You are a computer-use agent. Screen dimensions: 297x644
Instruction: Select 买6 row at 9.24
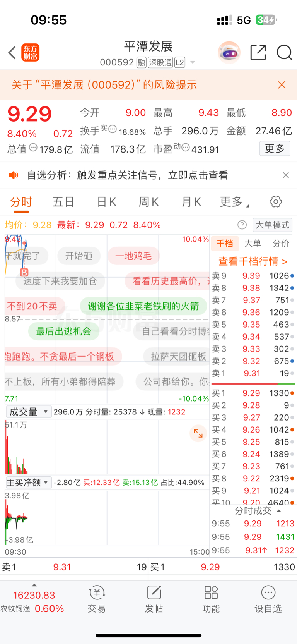(253, 454)
